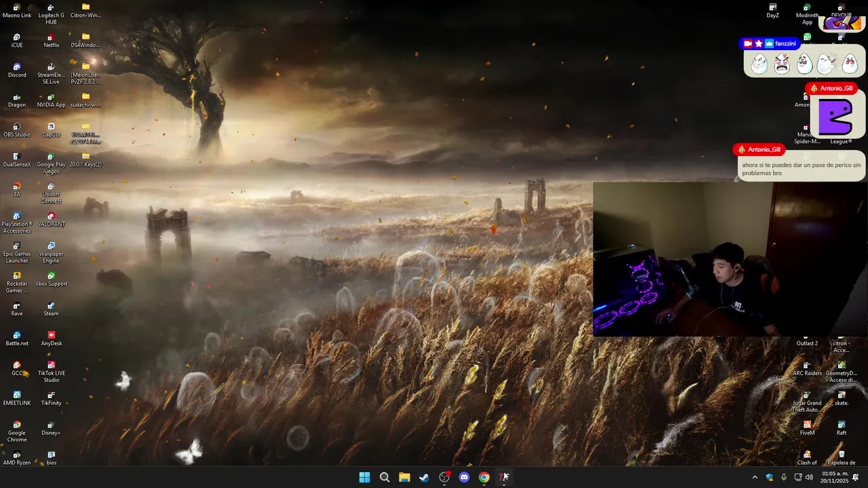
Task: Open the volume speaker tray icon
Action: tap(809, 477)
